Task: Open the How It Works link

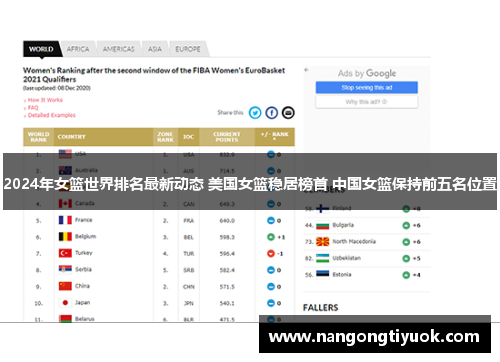Action: pos(45,100)
